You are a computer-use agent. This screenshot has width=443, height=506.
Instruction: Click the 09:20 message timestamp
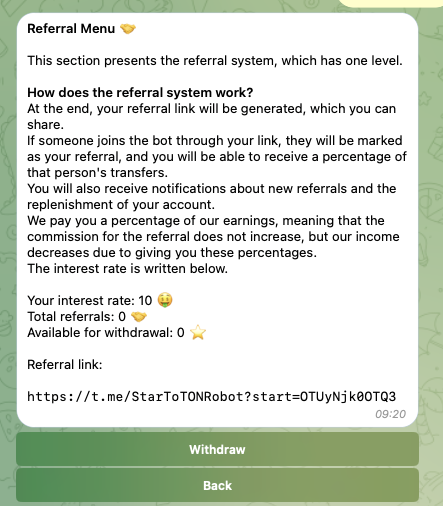pyautogui.click(x=390, y=414)
